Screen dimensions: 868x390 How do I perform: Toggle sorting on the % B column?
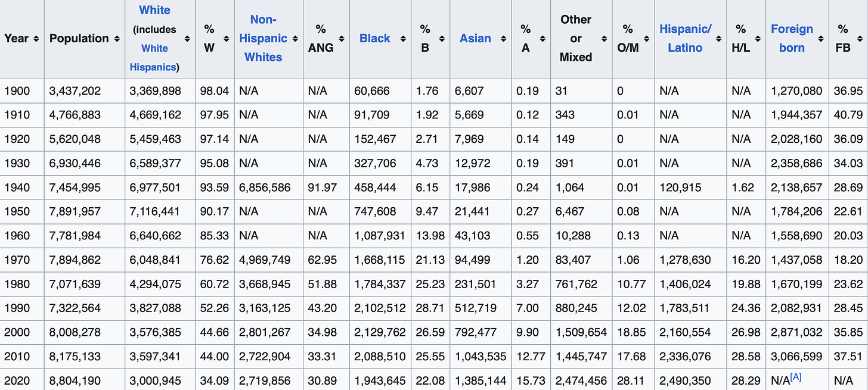[x=442, y=38]
